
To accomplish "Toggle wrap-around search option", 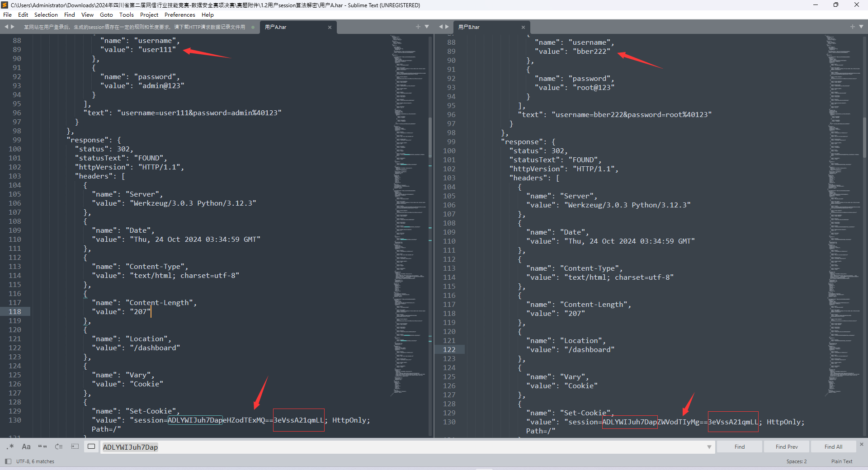I will click(x=59, y=446).
